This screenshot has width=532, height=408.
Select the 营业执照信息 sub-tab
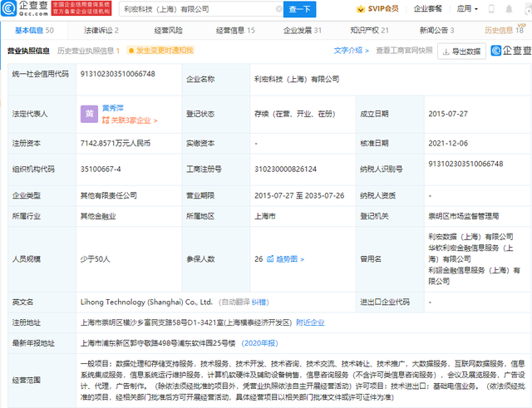point(28,51)
